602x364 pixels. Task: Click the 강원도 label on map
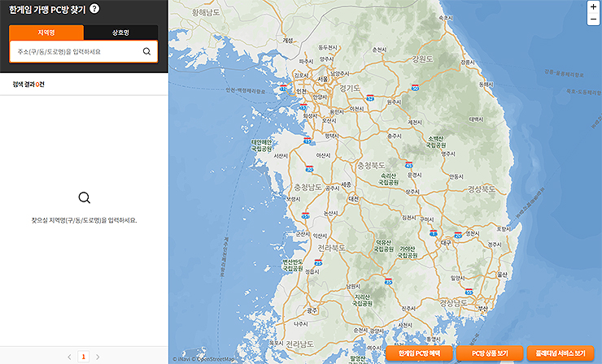(423, 59)
